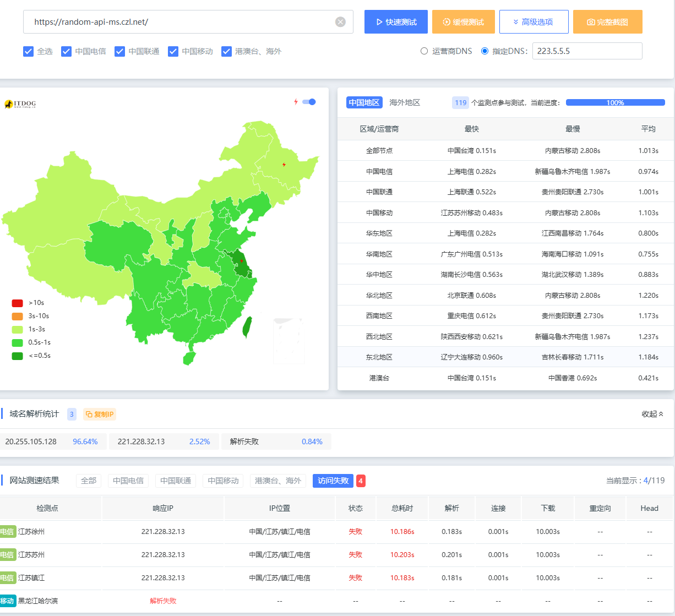Click the 完整截图 full screenshot button
Screen dimensions: 675x616
(607, 22)
